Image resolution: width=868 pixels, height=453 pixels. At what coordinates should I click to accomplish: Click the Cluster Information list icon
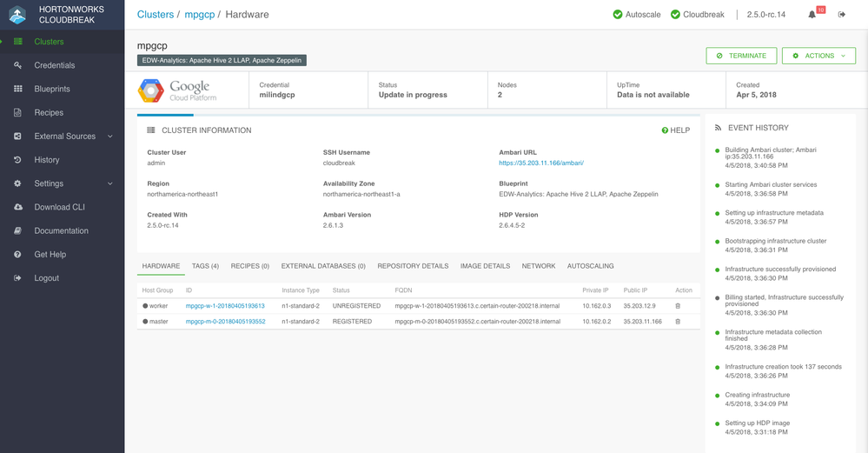click(x=150, y=130)
